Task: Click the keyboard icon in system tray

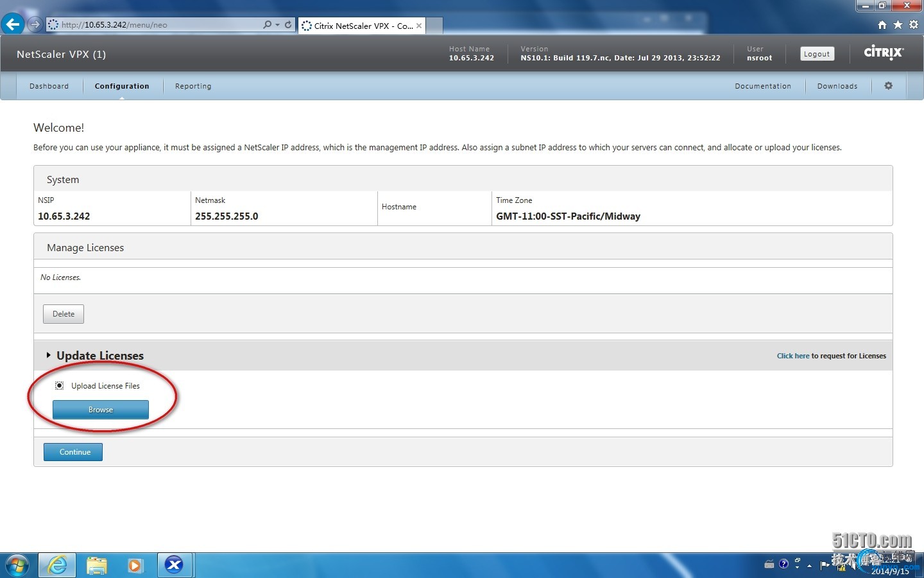Action: [769, 565]
